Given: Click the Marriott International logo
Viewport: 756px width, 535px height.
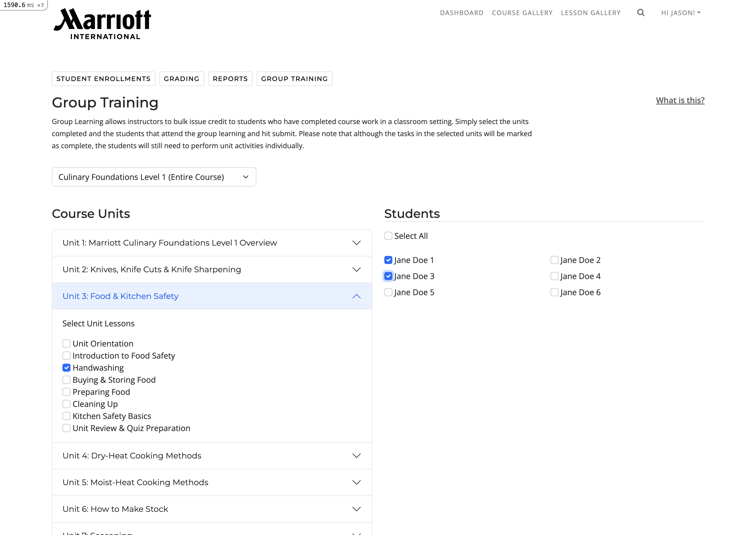Looking at the screenshot, I should pyautogui.click(x=102, y=23).
